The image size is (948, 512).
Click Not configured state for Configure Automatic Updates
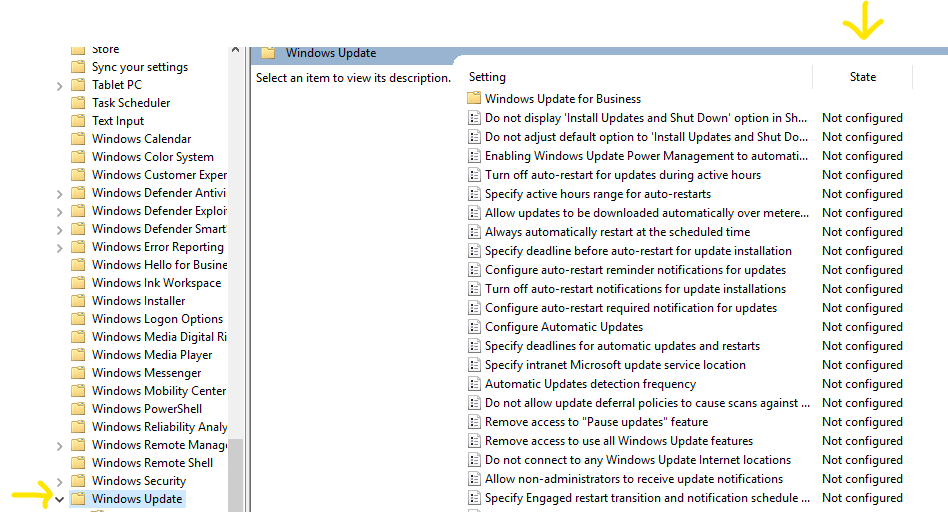(x=862, y=326)
